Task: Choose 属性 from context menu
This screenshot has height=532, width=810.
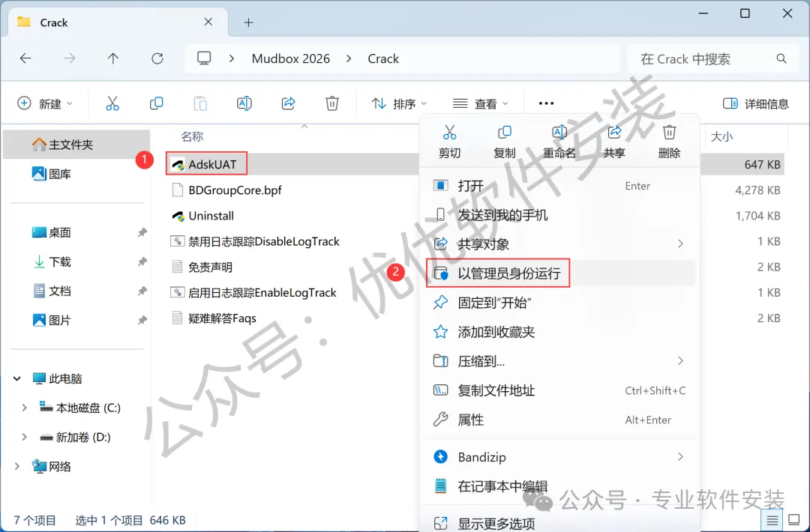Action: pyautogui.click(x=560, y=420)
